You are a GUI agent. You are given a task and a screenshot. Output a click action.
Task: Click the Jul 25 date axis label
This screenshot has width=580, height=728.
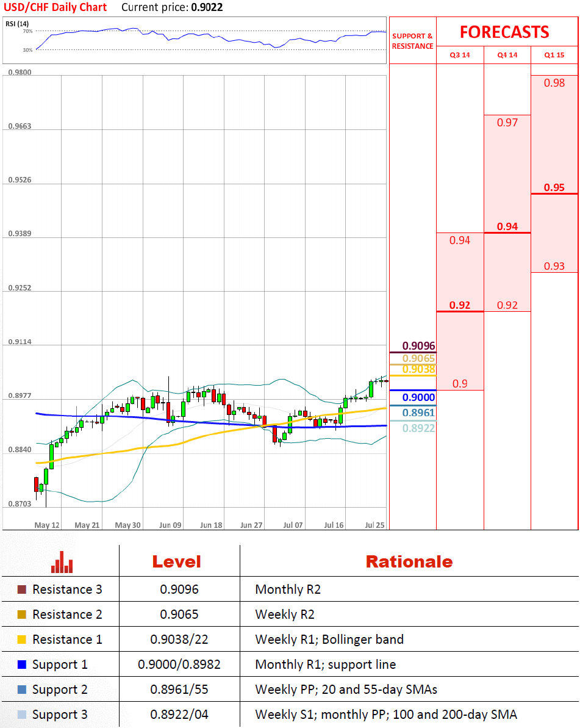374,525
